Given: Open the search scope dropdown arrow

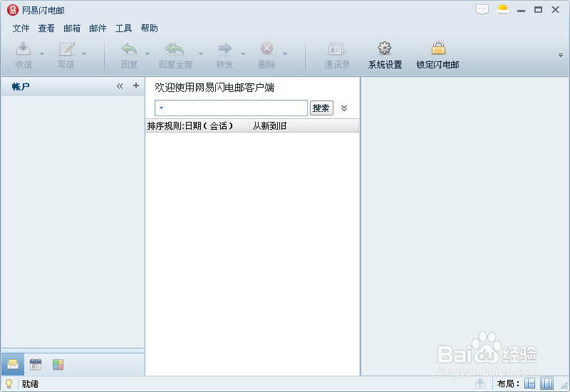Looking at the screenshot, I should click(162, 108).
